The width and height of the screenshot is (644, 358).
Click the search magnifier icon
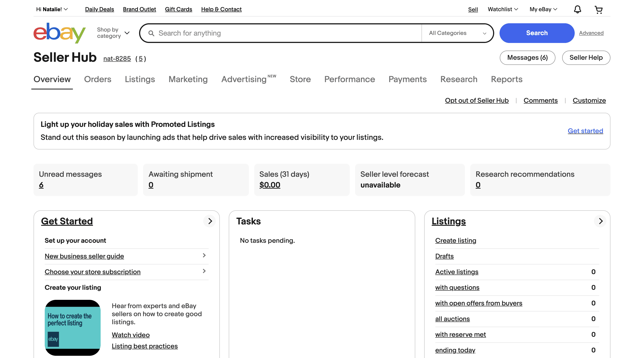click(x=151, y=33)
